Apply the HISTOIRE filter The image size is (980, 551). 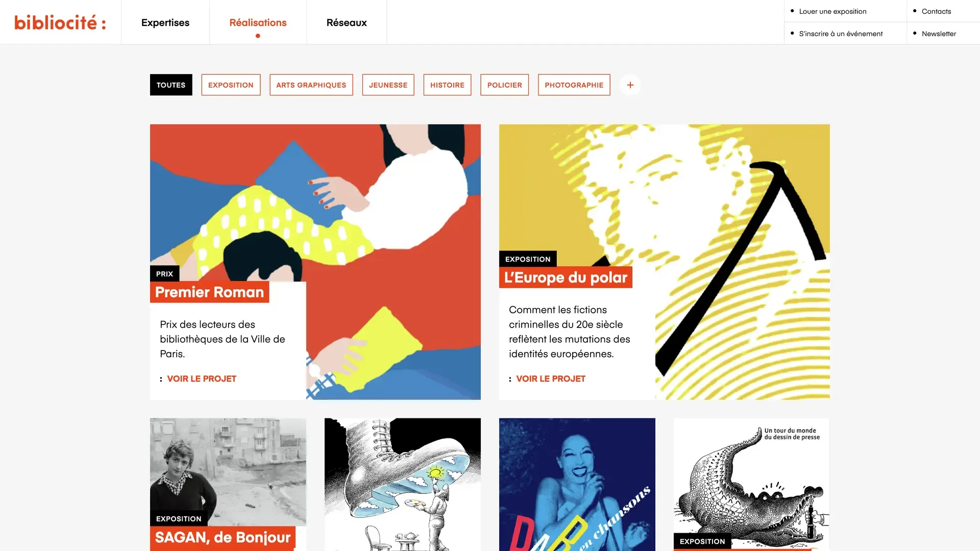click(x=447, y=85)
